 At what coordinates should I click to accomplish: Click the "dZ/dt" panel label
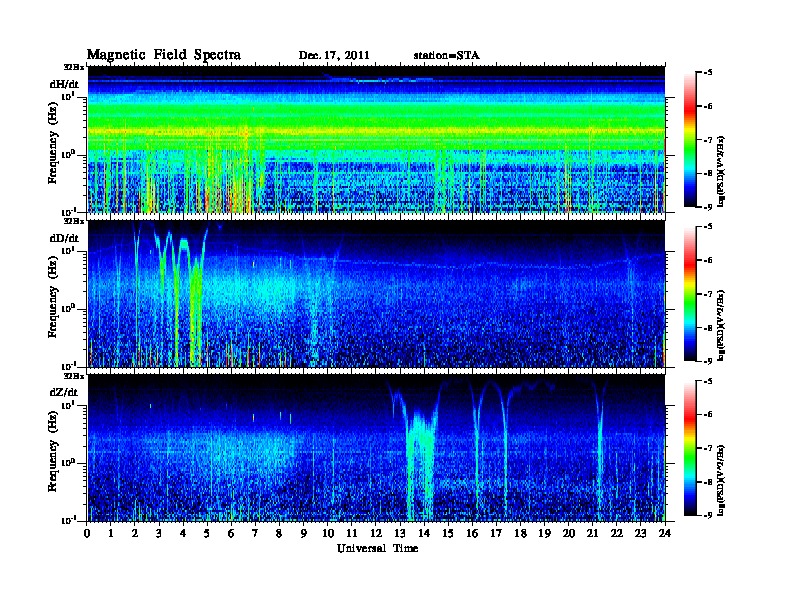pyautogui.click(x=64, y=392)
